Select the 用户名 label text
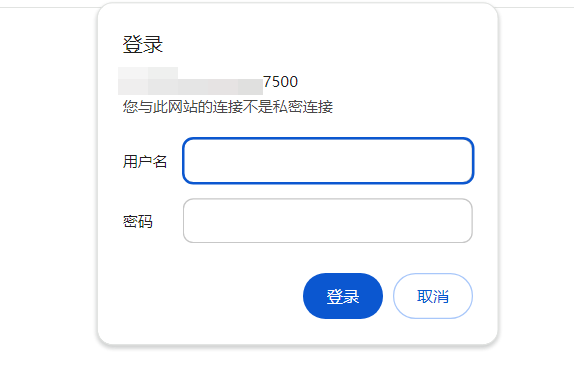 coord(145,161)
